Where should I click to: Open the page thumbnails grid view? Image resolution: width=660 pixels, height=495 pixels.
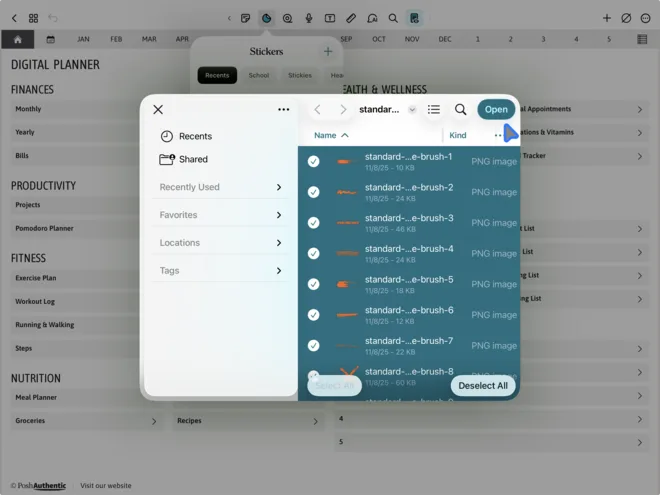point(33,18)
